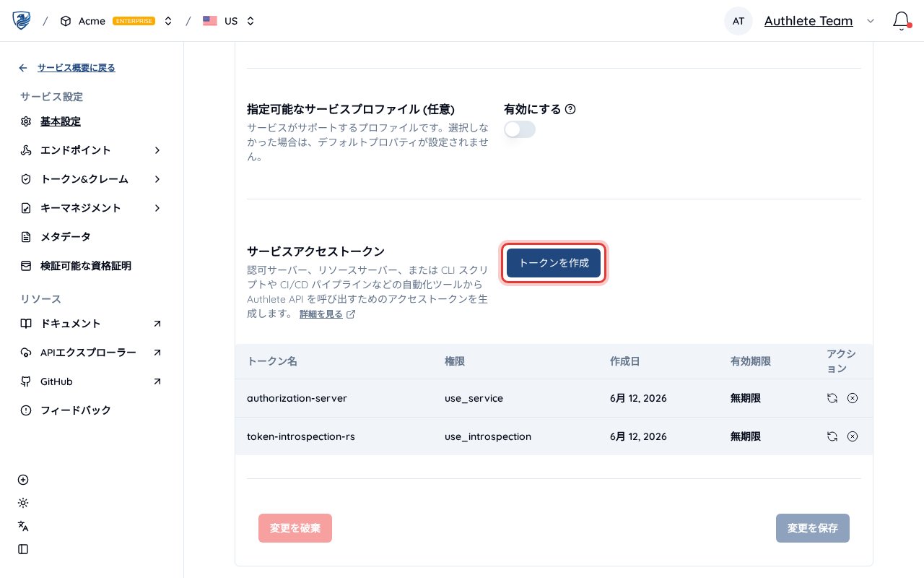
Task: Delete the token-introspection-rs token icon
Action: 853,436
